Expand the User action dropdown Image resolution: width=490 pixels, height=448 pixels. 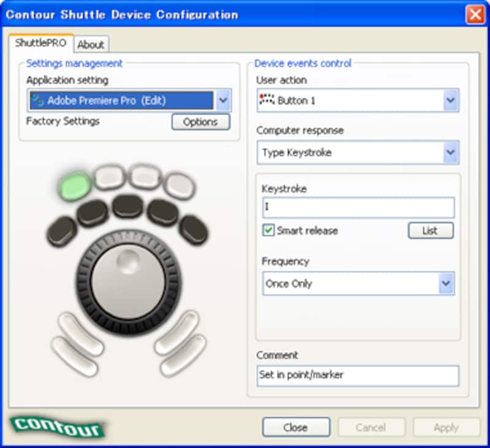(x=451, y=101)
